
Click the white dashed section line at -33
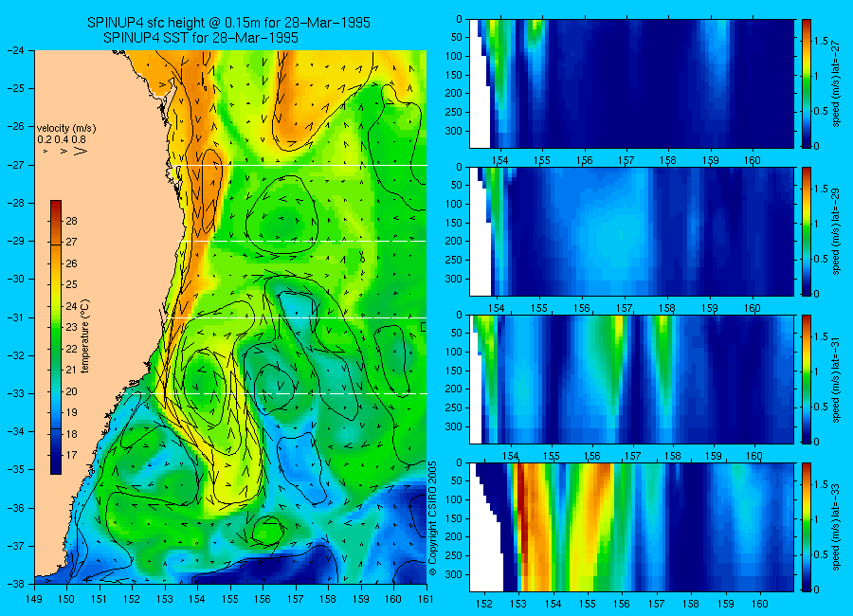281,393
